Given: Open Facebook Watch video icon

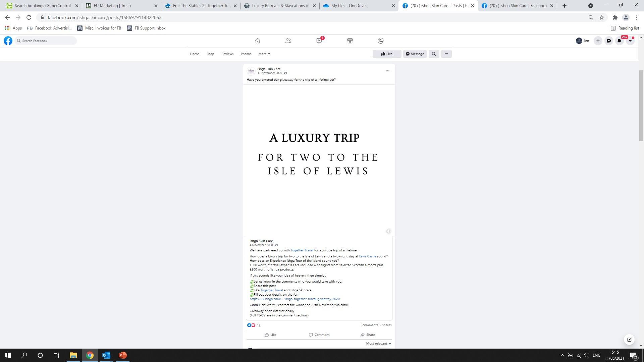Looking at the screenshot, I should pyautogui.click(x=319, y=41).
